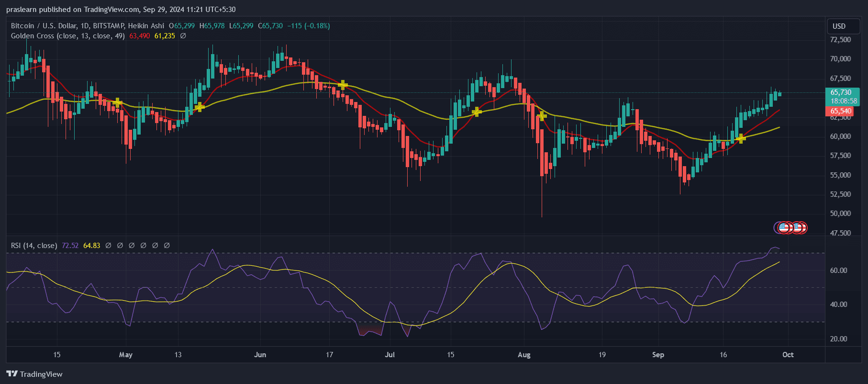Click the Jun label on time axis
This screenshot has height=384, width=868.
[260, 355]
